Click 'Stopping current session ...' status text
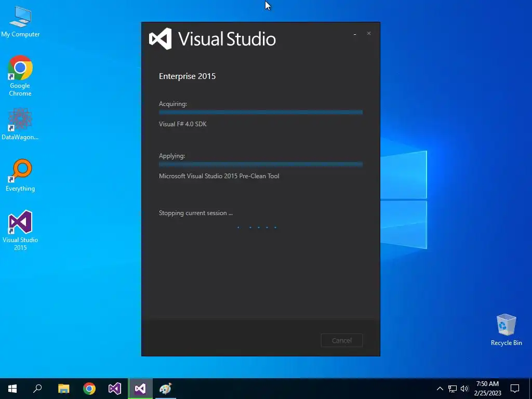Image resolution: width=532 pixels, height=399 pixels. 196,213
